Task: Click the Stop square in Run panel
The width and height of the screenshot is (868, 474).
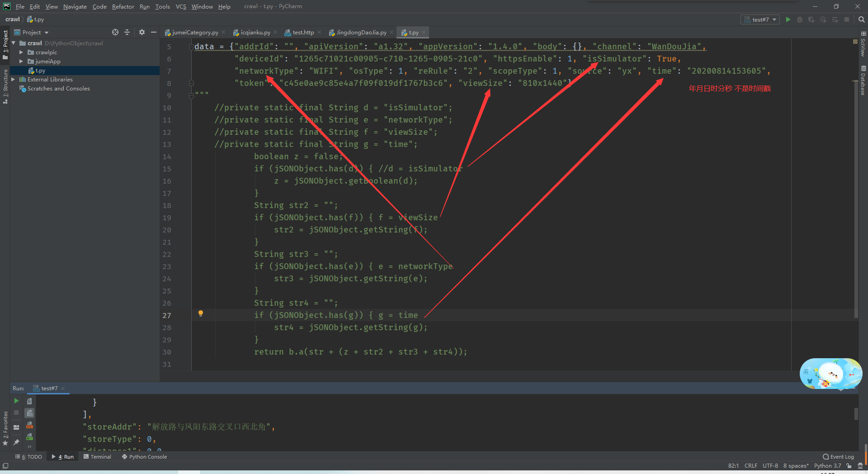Action: (16, 412)
